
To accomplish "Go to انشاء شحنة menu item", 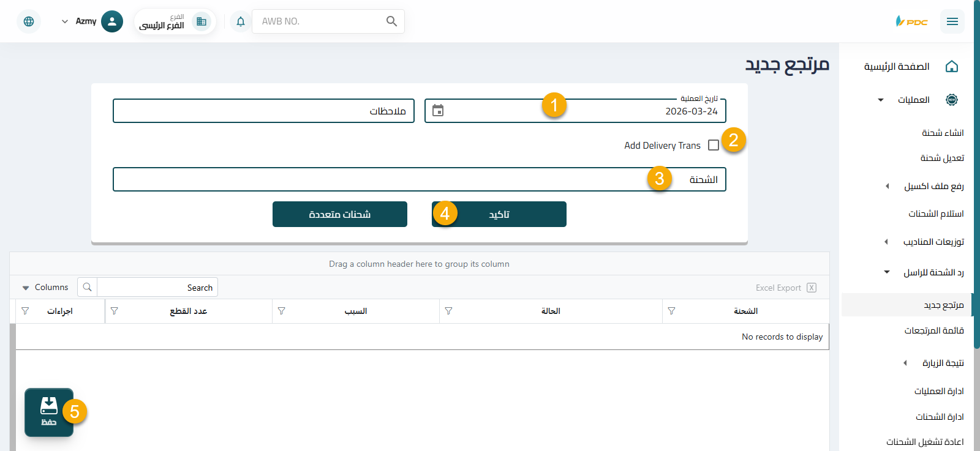I will point(942,133).
